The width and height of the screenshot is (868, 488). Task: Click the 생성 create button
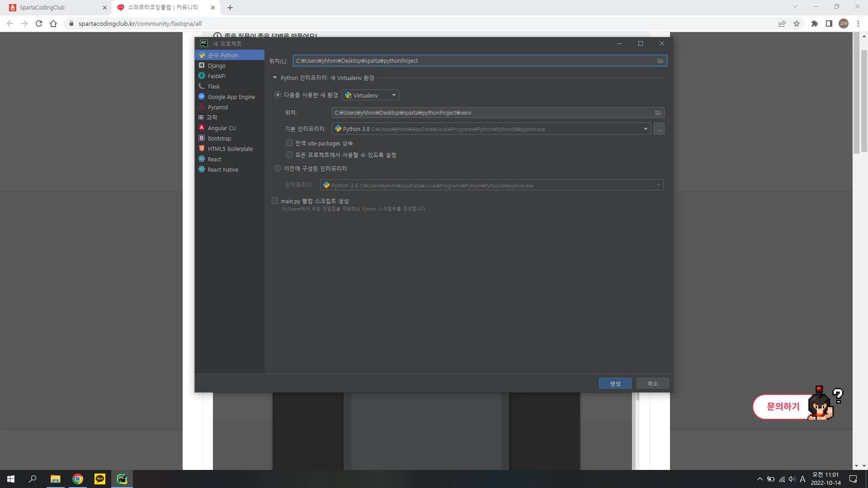(x=615, y=384)
